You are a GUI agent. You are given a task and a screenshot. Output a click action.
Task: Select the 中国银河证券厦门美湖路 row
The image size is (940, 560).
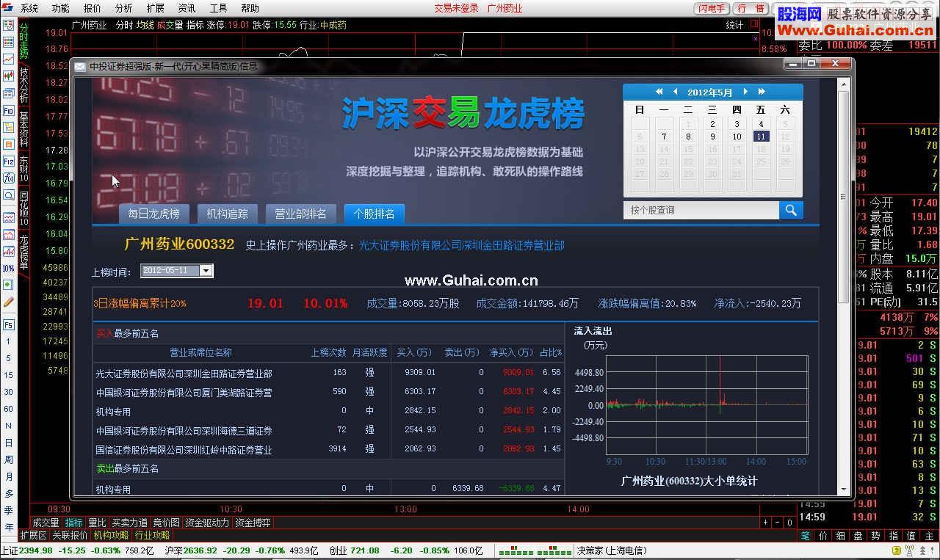tap(328, 392)
